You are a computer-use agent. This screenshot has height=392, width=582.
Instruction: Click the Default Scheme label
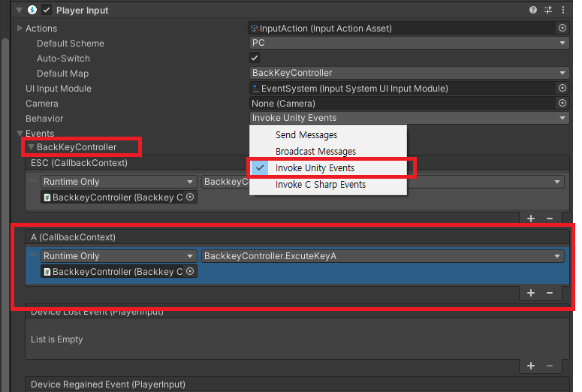pos(71,44)
